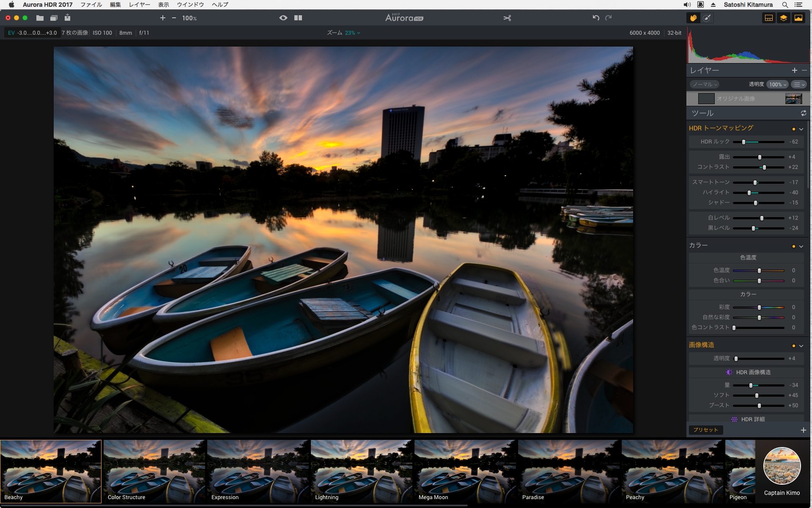Screen dimensions: 812x508
Task: Open the ファイル menu
Action: 91,5
